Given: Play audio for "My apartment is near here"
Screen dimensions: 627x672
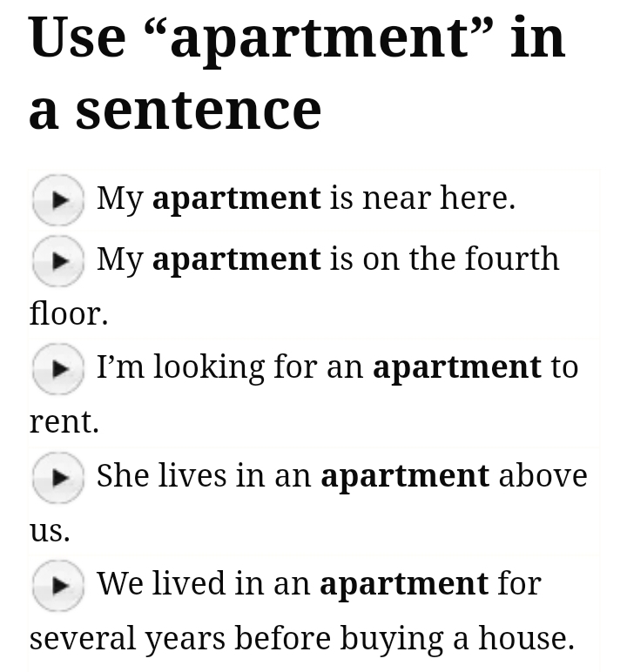Looking at the screenshot, I should click(57, 200).
